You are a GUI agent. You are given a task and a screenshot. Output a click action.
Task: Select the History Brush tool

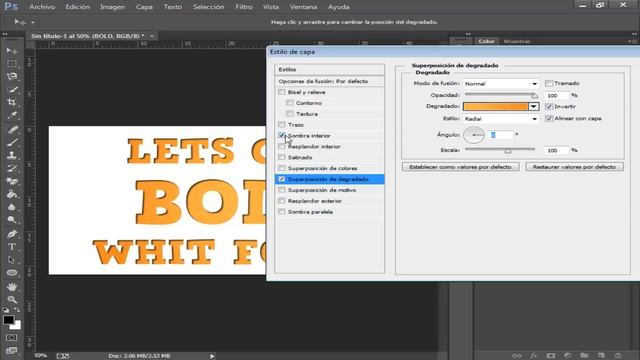[11, 168]
